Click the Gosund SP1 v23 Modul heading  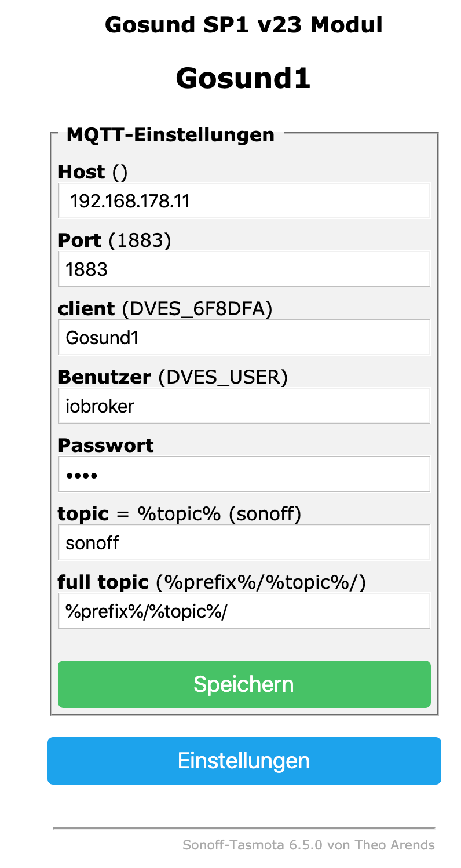pyautogui.click(x=244, y=25)
